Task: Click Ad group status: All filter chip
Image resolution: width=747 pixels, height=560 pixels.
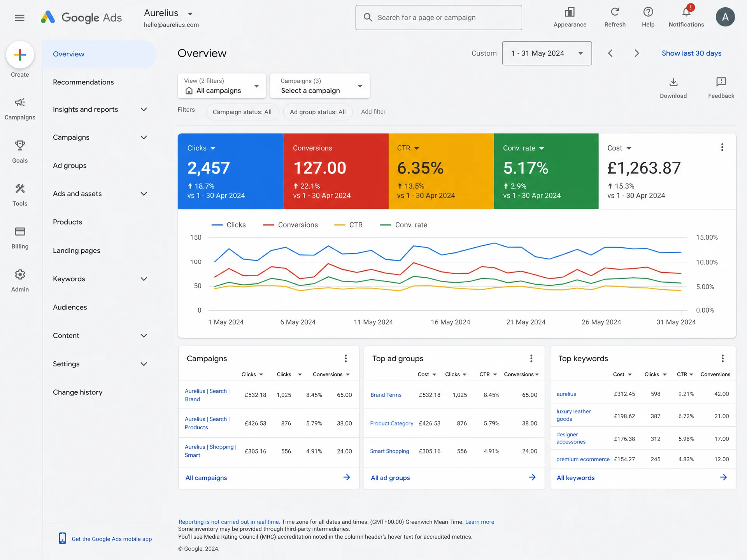Action: [x=317, y=112]
